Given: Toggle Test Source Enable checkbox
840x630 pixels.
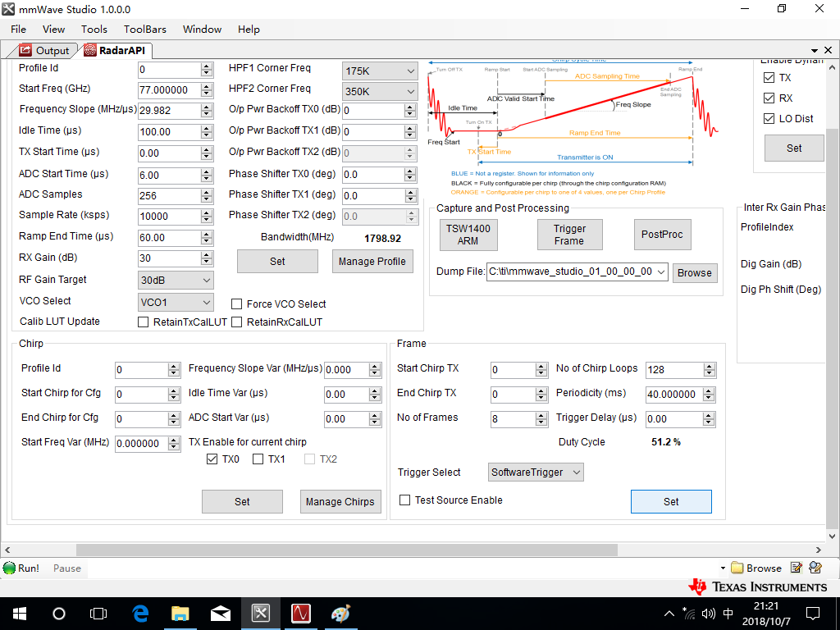Looking at the screenshot, I should 405,500.
